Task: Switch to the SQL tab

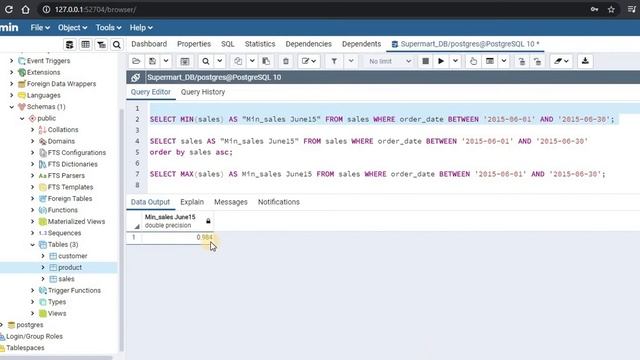Action: pyautogui.click(x=228, y=44)
